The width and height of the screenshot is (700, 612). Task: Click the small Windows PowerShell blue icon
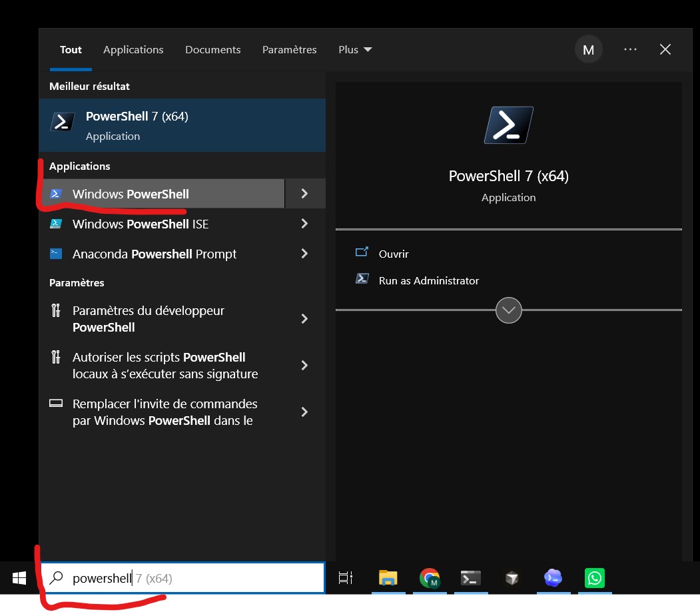tap(56, 194)
